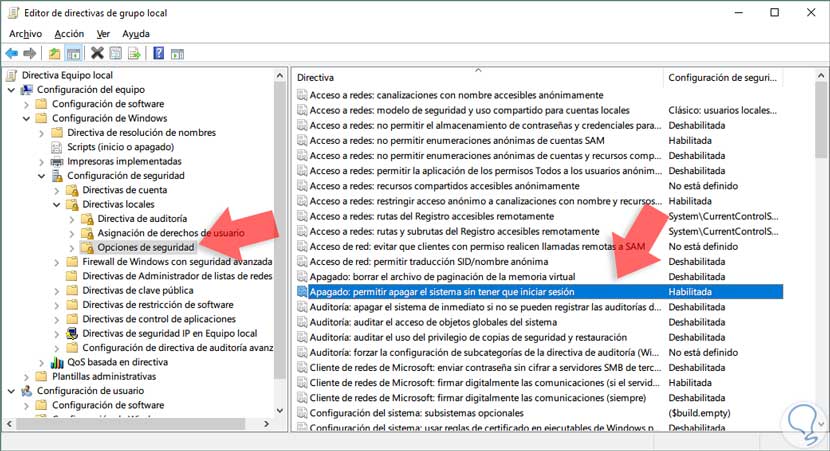830x451 pixels.
Task: Collapse the Configuración de usuario node
Action: 11,391
